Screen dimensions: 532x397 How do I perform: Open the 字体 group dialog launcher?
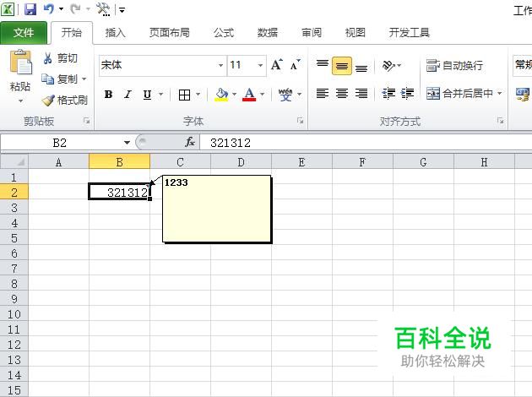pos(300,121)
